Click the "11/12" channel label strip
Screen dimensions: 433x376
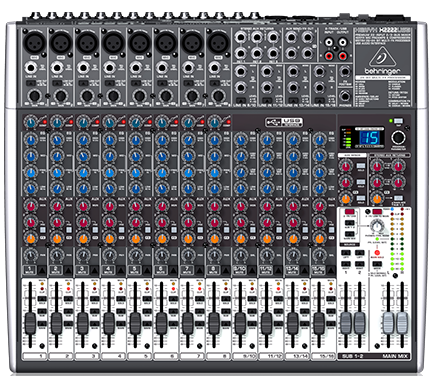(x=271, y=356)
